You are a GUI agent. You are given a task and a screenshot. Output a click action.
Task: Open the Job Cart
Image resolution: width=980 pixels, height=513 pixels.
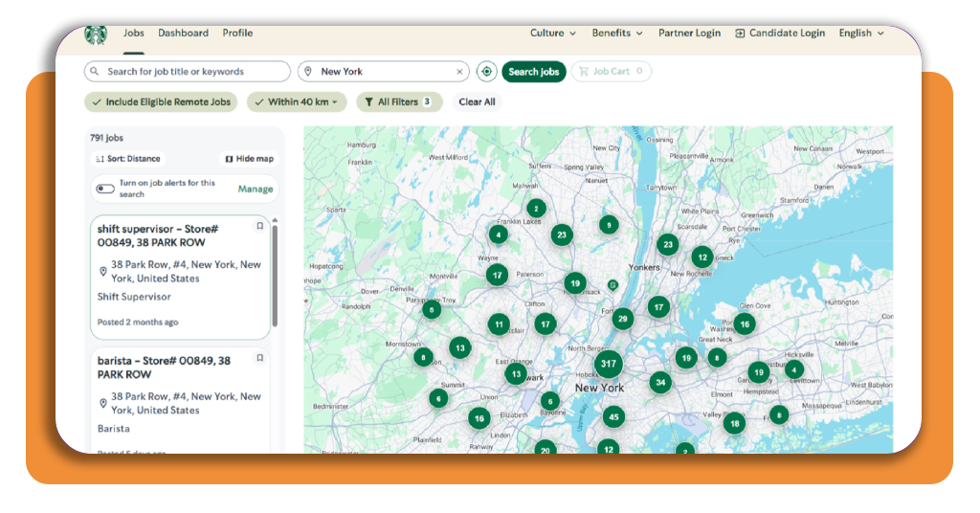click(611, 71)
